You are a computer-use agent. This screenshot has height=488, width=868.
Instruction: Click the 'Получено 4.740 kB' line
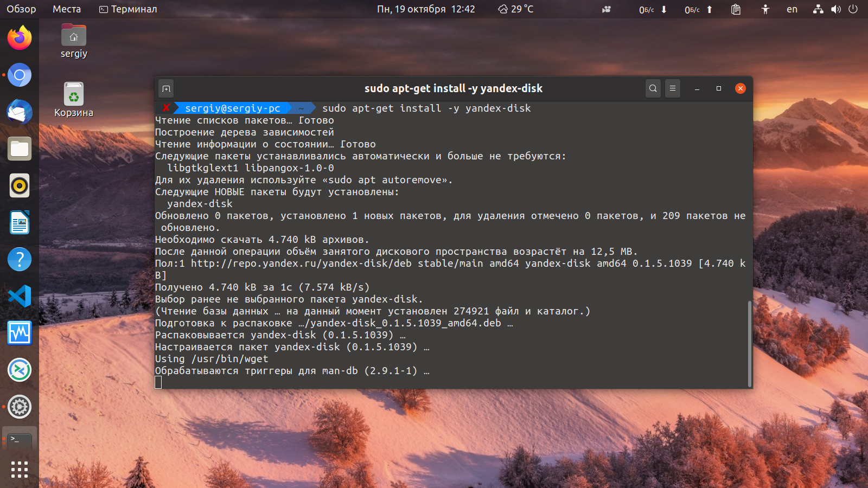[x=262, y=287]
